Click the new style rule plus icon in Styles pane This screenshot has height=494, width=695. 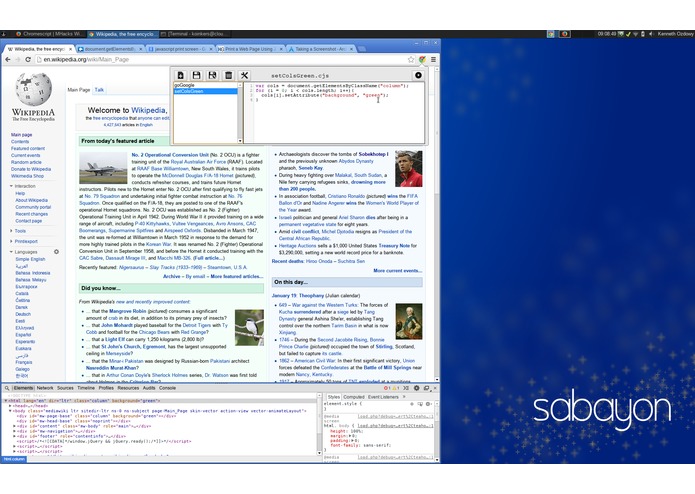(412, 404)
